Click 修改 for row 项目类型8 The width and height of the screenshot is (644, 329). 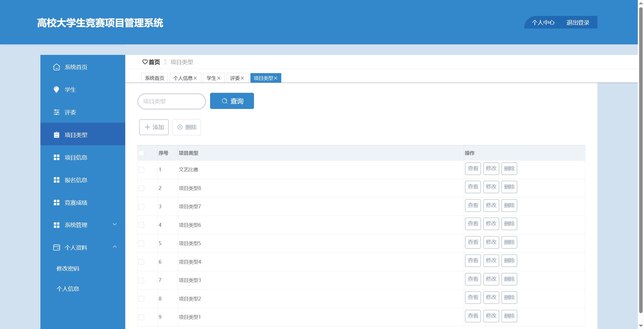[x=491, y=187]
